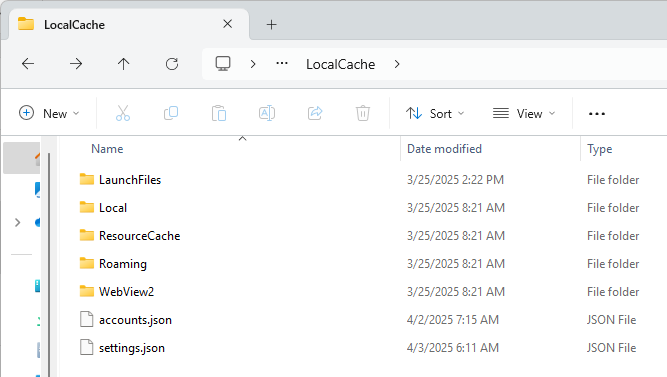Click the Forward navigation arrow
667x377 pixels.
pos(76,64)
